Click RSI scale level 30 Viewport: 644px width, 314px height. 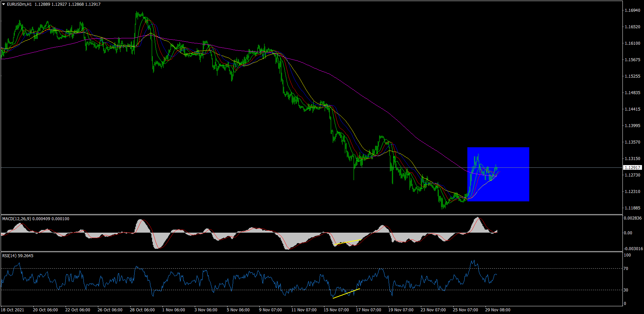tap(626, 290)
